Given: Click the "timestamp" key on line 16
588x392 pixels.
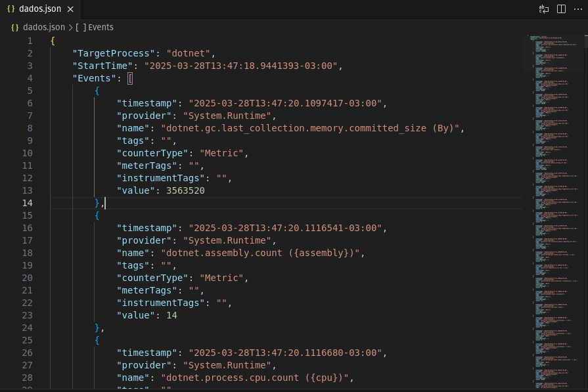Looking at the screenshot, I should [147, 228].
